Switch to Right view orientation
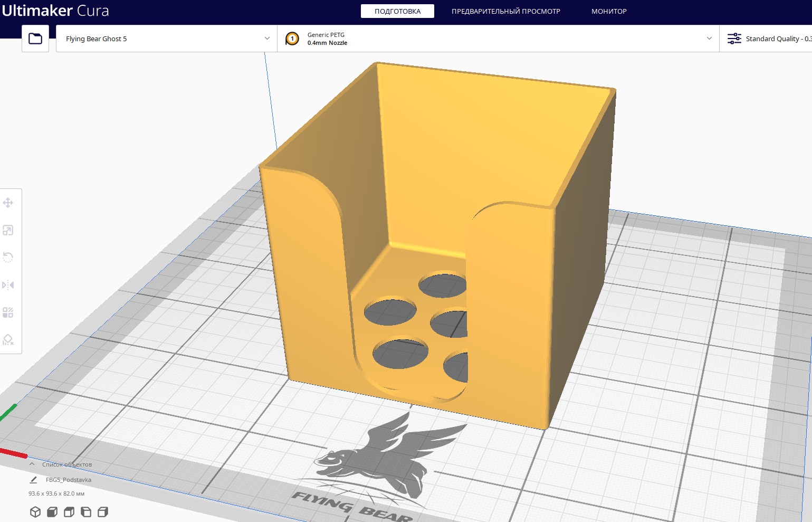 coord(103,512)
